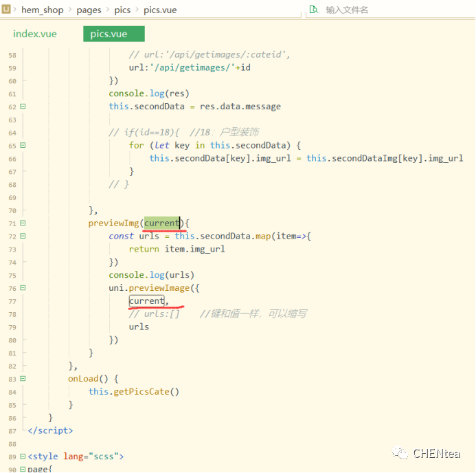Fold the previewImg method at line 71
The width and height of the screenshot is (476, 473).
(x=23, y=223)
